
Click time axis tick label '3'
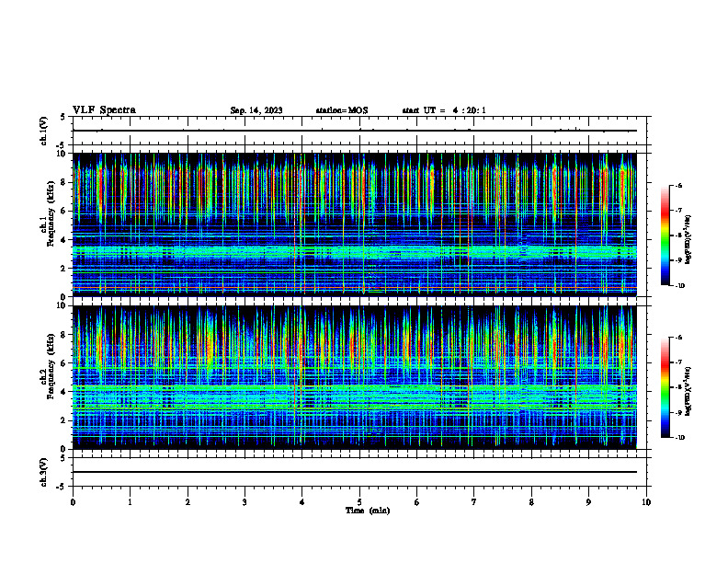click(245, 502)
